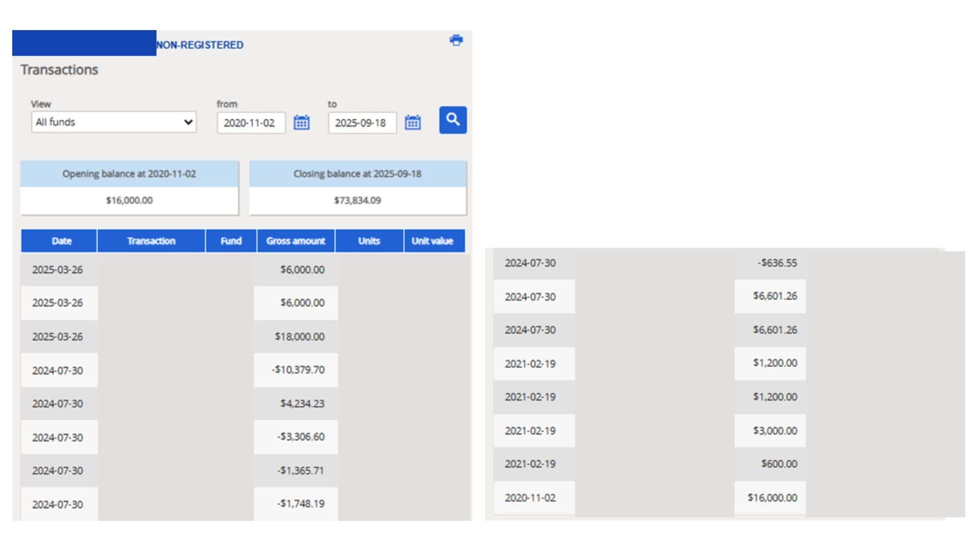
Task: Open the 'from' date calendar picker
Action: [x=301, y=122]
